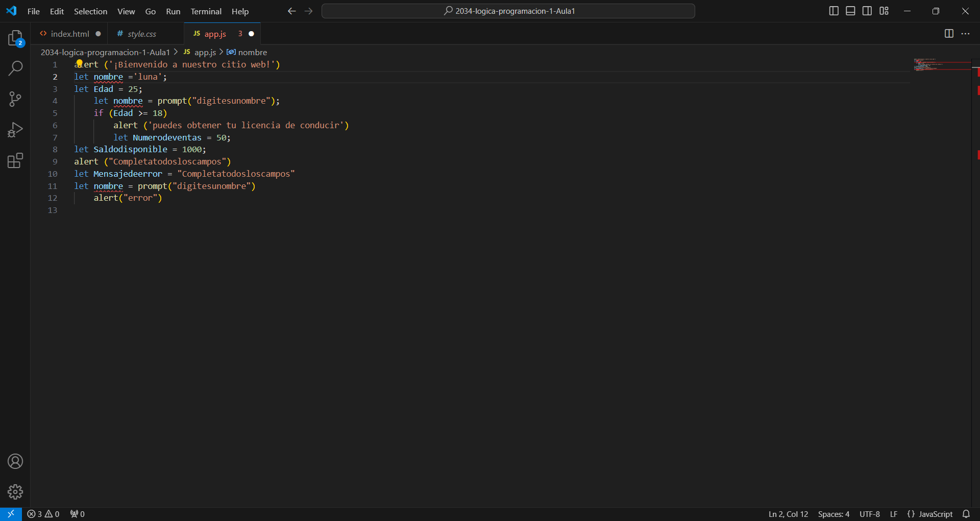Open the Manage gear icon

click(15, 491)
